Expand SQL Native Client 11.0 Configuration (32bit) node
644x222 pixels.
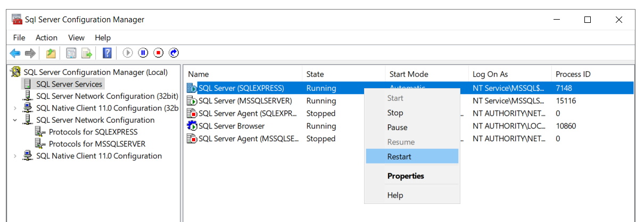coord(15,108)
